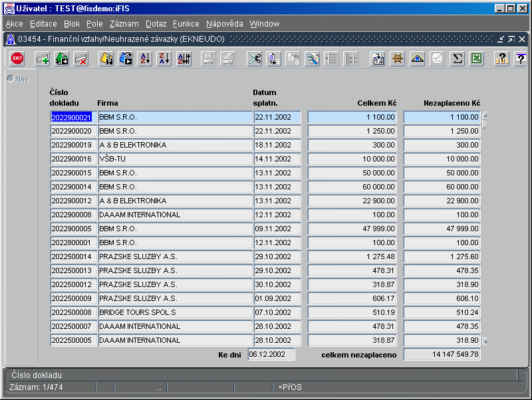Sort descending with the Z-A icon
The image size is (532, 400).
click(x=164, y=59)
